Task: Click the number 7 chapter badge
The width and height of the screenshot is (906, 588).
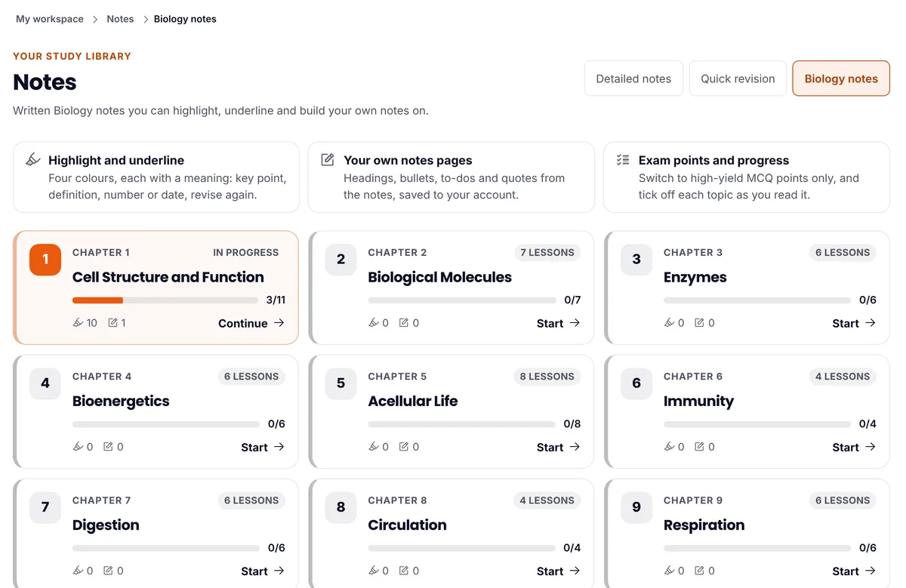Action: pos(45,507)
